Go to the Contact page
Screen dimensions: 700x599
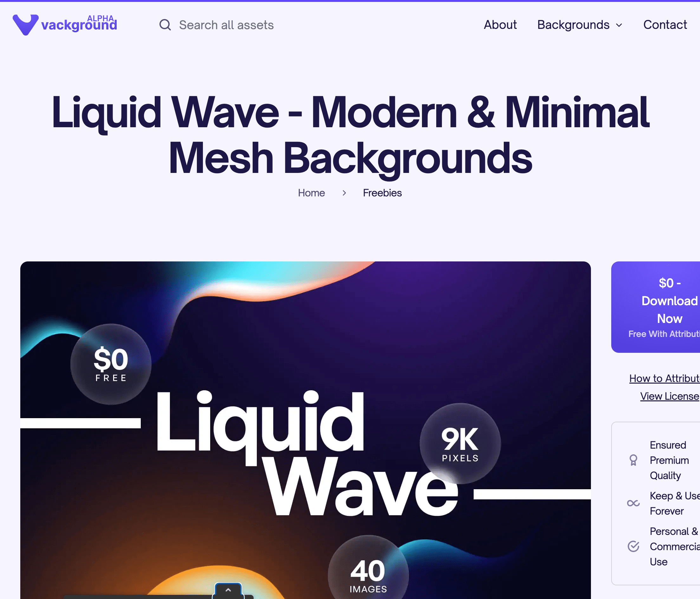(x=665, y=25)
